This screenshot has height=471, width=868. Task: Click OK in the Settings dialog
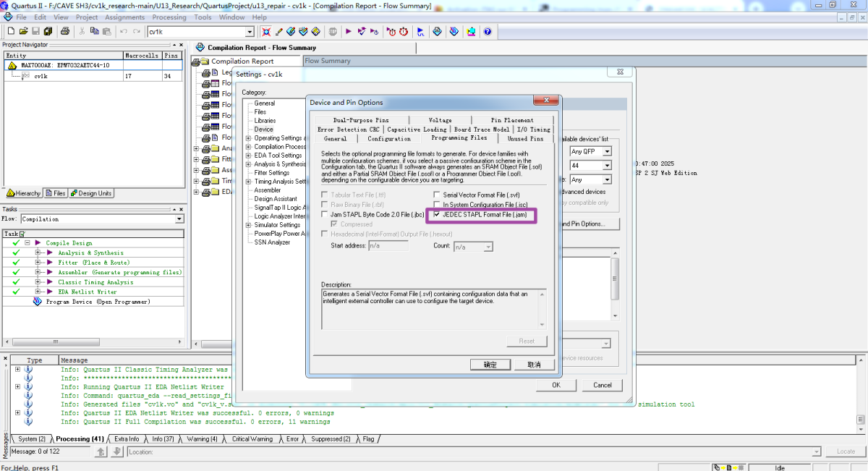(x=556, y=385)
